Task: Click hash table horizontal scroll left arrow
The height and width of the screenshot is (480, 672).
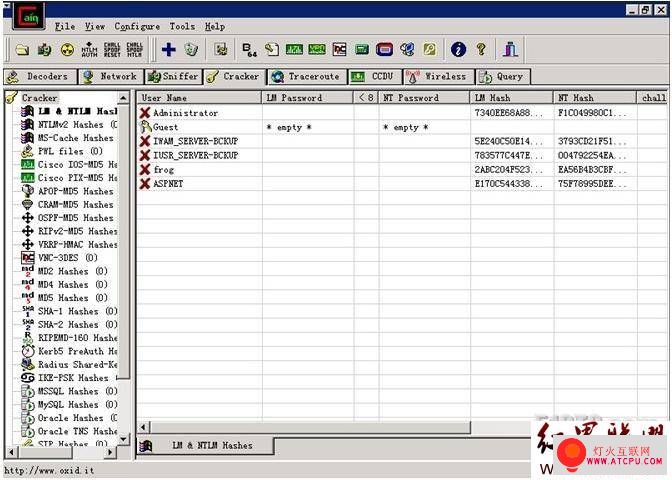Action: pyautogui.click(x=144, y=427)
